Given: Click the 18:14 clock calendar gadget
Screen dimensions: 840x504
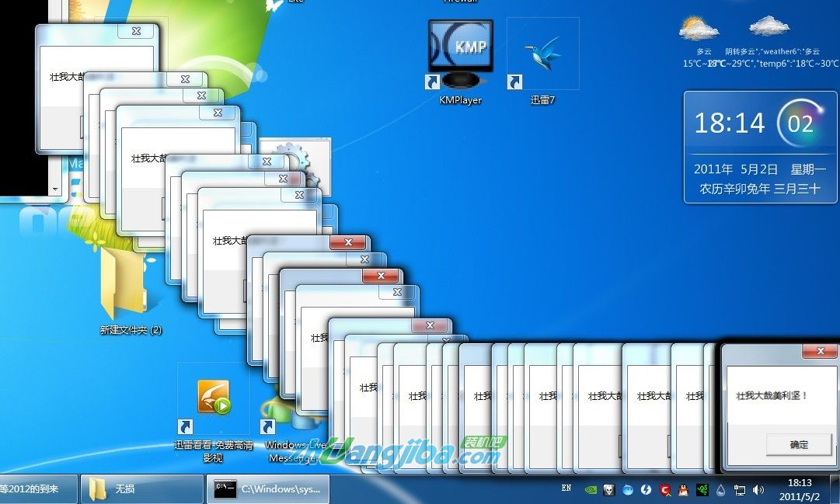Looking at the screenshot, I should tap(755, 147).
